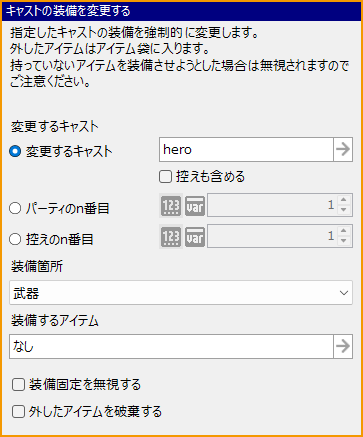
Task: Check 外したアイテムを破棄する option
Action: click(x=18, y=412)
